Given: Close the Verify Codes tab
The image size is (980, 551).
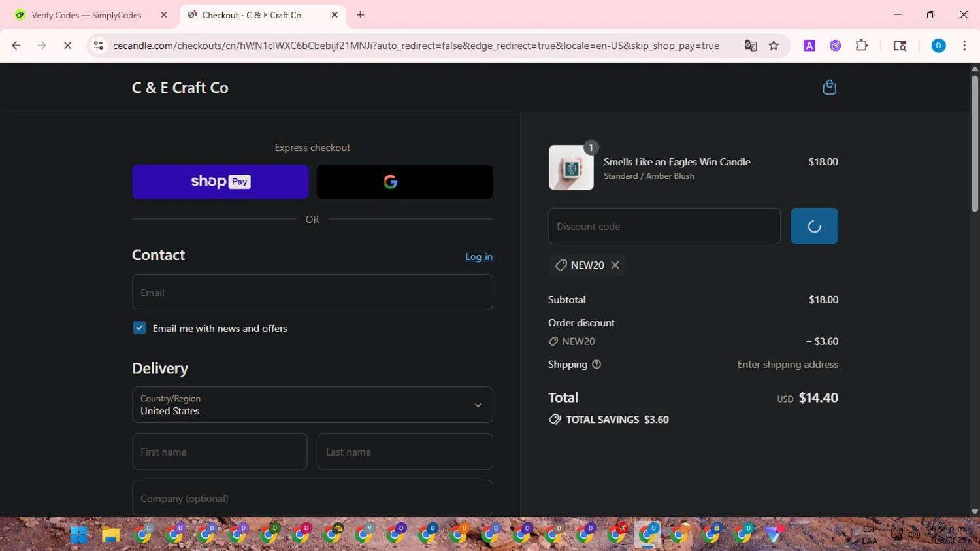Looking at the screenshot, I should click(x=164, y=15).
